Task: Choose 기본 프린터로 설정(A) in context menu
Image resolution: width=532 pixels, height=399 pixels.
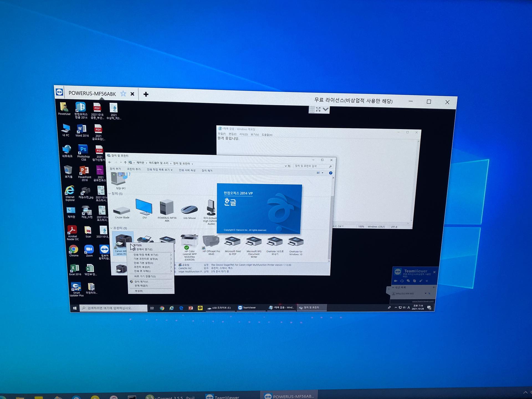Action: pyautogui.click(x=146, y=259)
